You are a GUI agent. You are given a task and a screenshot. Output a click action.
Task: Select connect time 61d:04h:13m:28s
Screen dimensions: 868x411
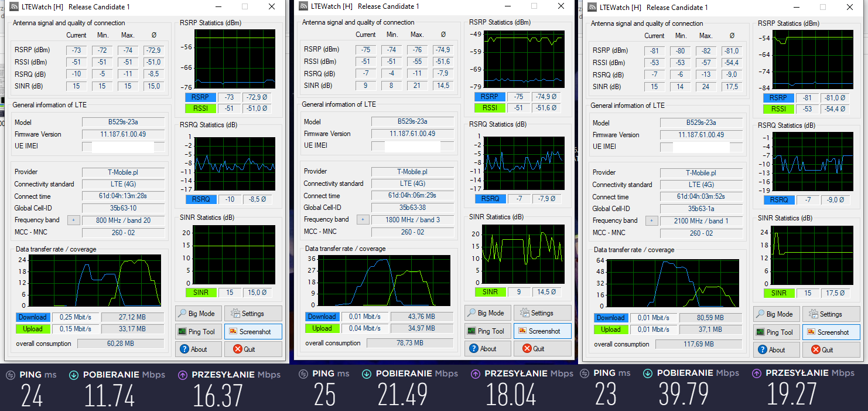coord(124,196)
